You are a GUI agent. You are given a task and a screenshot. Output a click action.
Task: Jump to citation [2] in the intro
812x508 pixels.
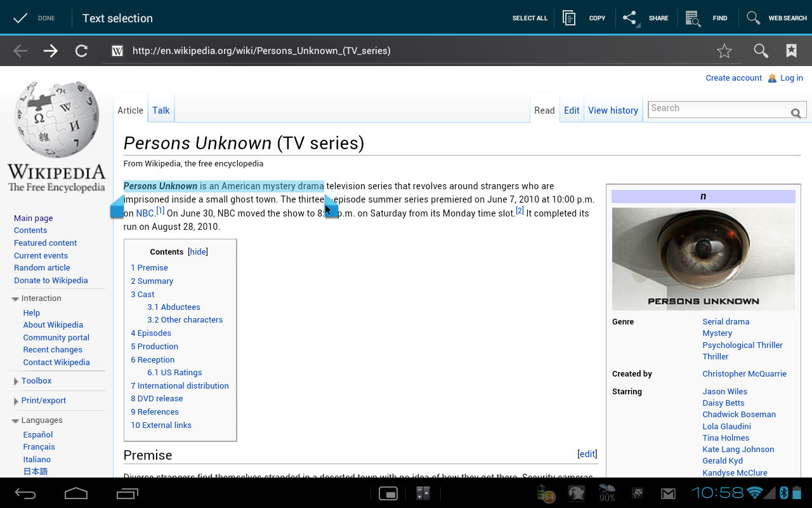point(520,211)
